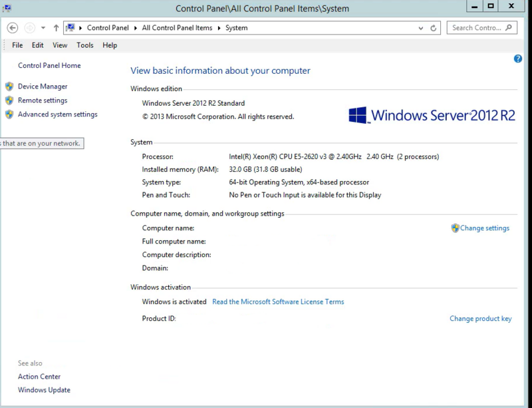Open Advanced system settings link

(x=58, y=114)
